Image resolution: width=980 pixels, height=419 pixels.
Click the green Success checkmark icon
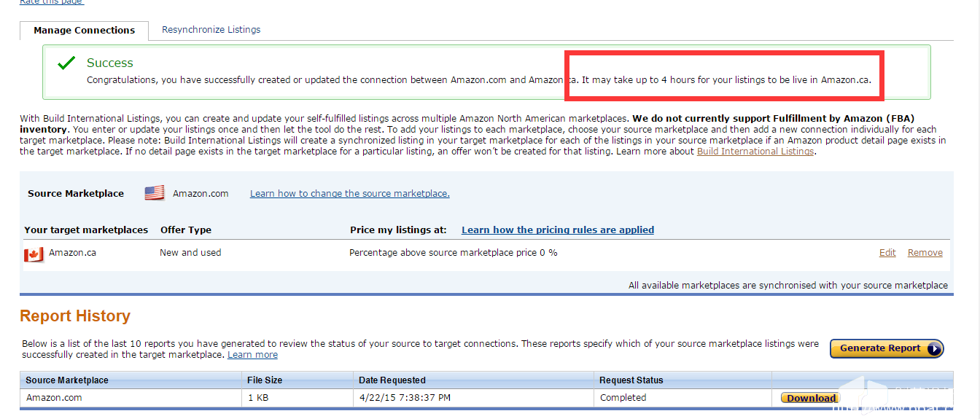[x=66, y=63]
